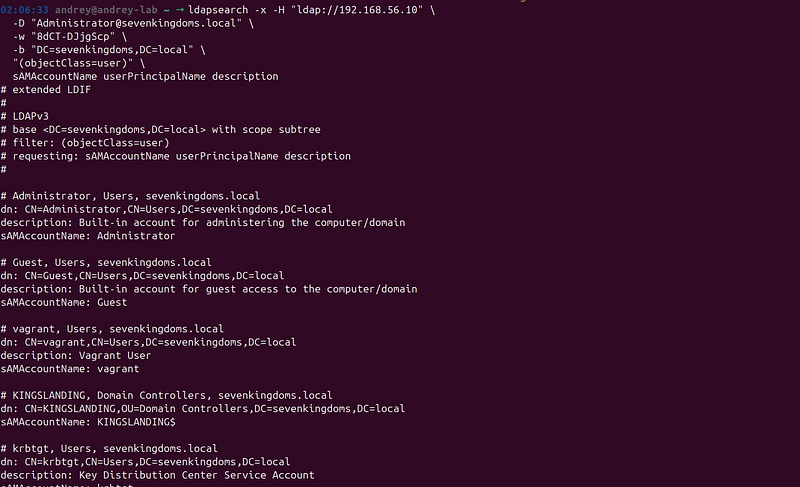Click the green prompt arrow symbol
Screen dimensions: 800x487
(x=180, y=10)
